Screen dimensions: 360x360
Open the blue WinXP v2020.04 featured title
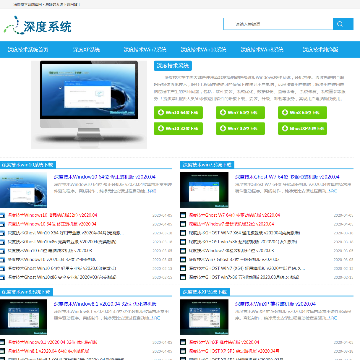pyautogui.click(x=275, y=304)
